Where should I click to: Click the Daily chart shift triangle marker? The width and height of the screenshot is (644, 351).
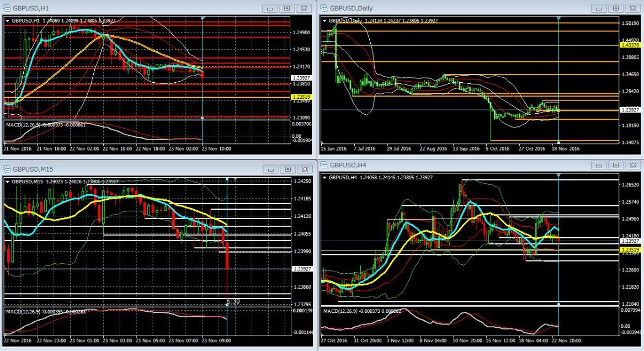(x=559, y=19)
